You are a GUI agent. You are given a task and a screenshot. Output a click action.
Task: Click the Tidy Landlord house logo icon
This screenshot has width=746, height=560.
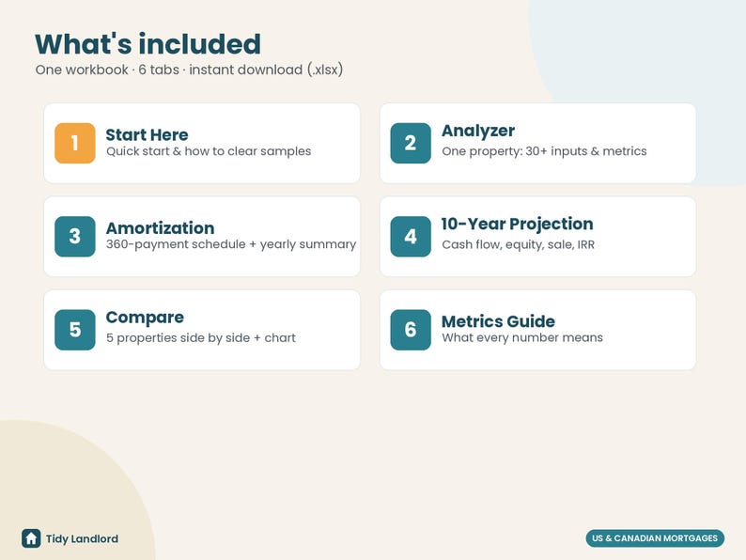(31, 538)
